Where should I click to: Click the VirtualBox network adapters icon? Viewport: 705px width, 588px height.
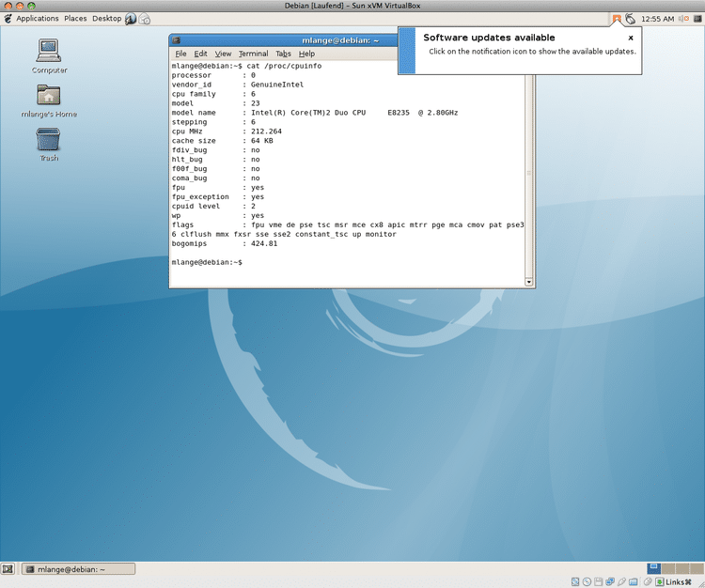click(x=610, y=582)
